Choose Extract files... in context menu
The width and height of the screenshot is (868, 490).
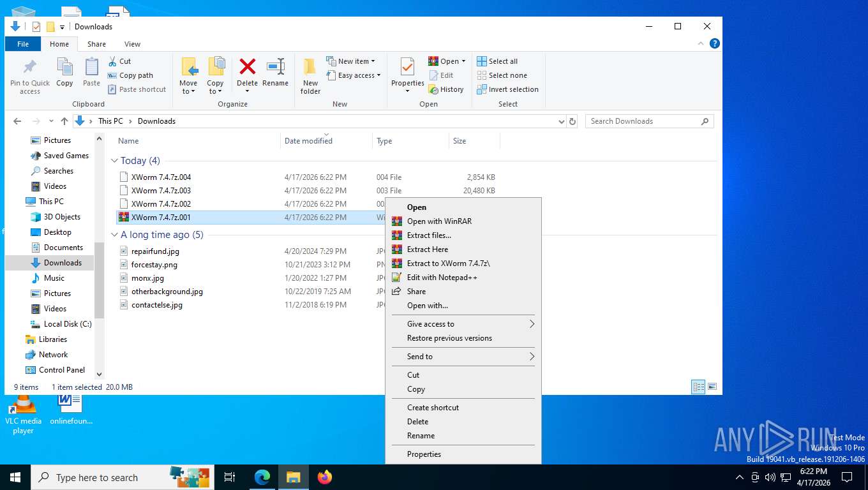(463, 235)
